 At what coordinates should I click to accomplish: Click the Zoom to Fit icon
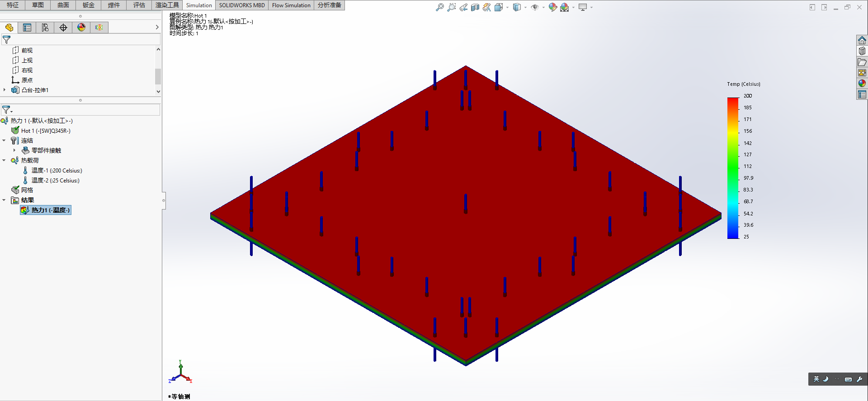pyautogui.click(x=439, y=7)
